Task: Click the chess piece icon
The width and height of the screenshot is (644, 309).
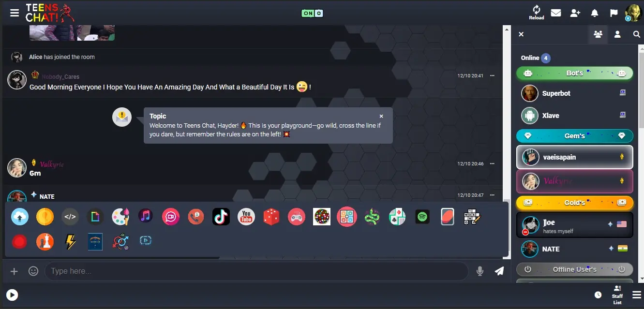Action: (x=45, y=242)
